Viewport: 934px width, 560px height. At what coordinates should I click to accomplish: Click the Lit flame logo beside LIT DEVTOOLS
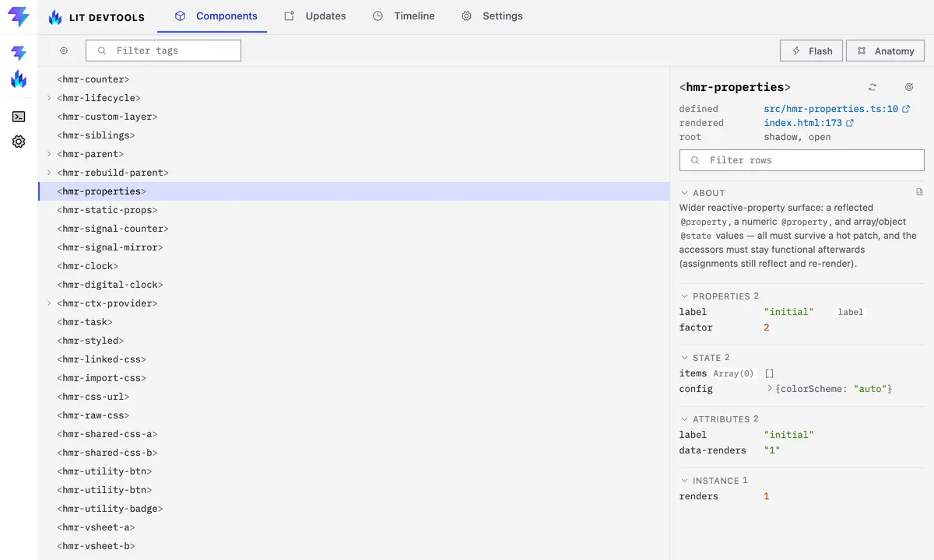tap(55, 17)
